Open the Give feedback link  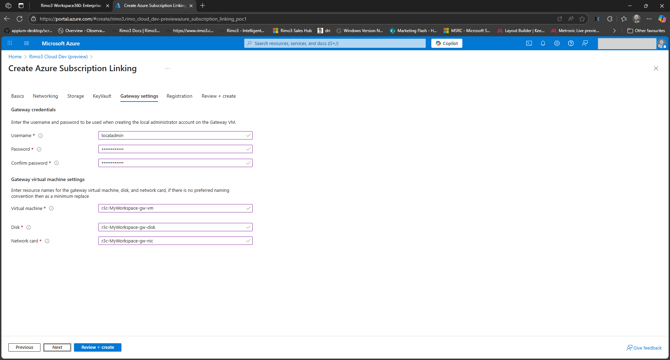click(644, 348)
